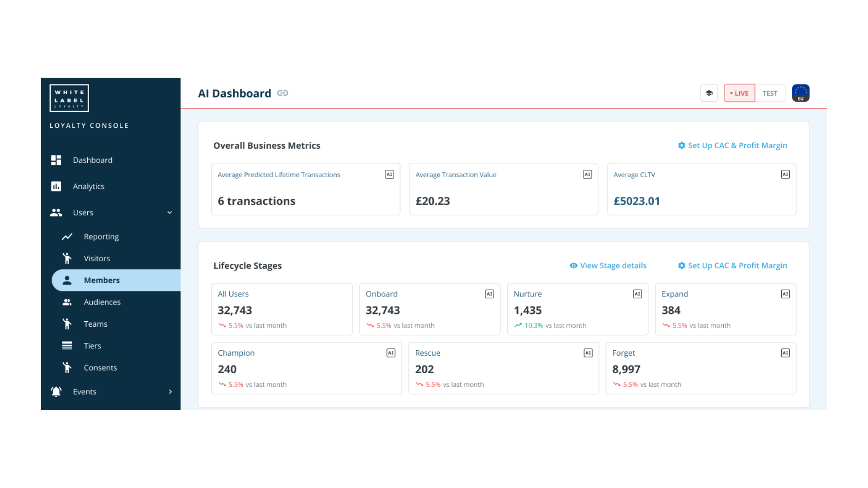Viewport: 868px width, 488px height.
Task: Click the EU region flag icon
Action: tap(800, 93)
